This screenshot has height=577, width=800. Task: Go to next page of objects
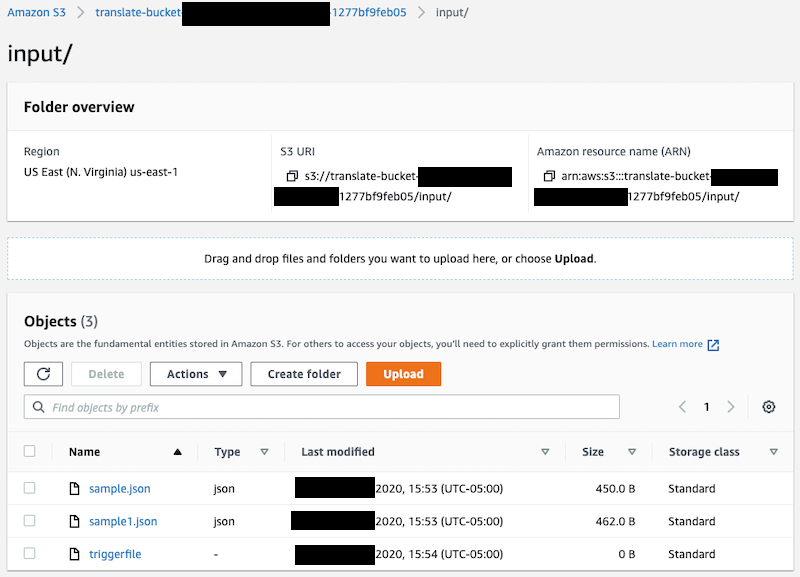pyautogui.click(x=731, y=407)
